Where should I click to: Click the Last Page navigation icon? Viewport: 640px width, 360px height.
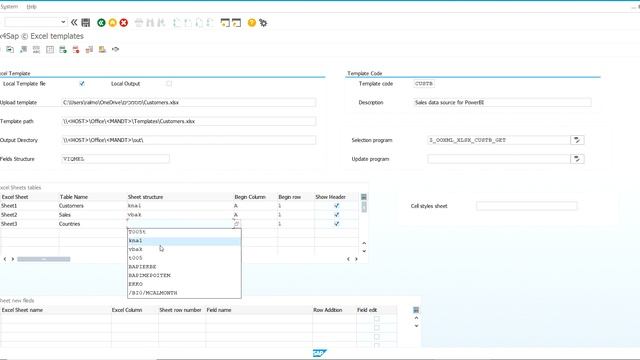(x=210, y=23)
